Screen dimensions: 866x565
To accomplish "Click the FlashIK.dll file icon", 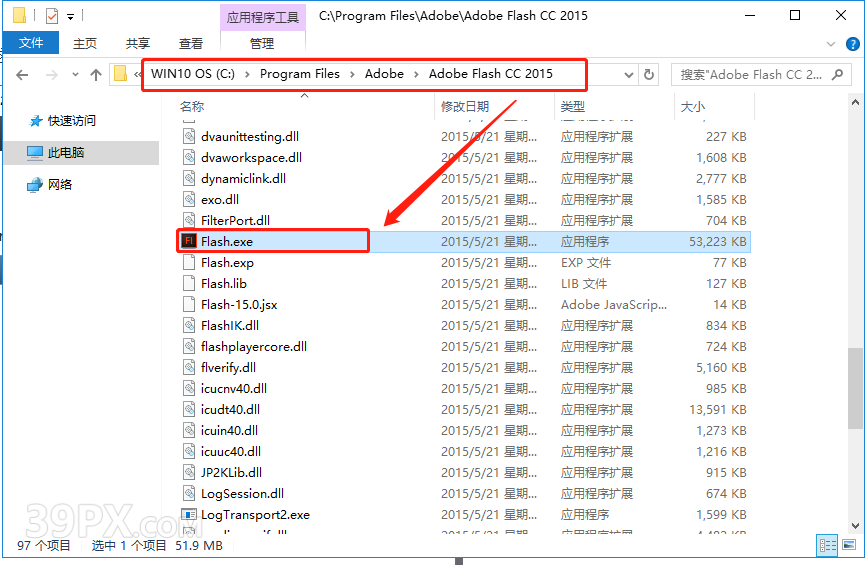I will (189, 325).
